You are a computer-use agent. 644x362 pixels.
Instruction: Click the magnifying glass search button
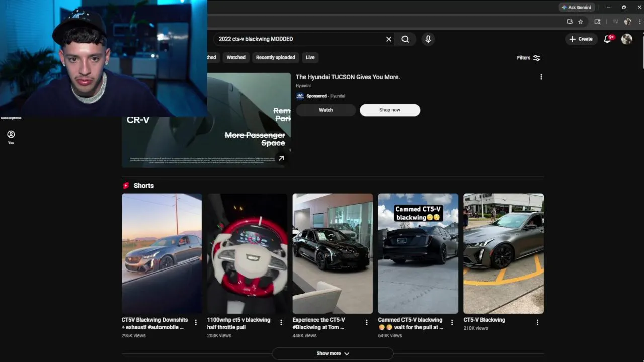[x=406, y=39]
